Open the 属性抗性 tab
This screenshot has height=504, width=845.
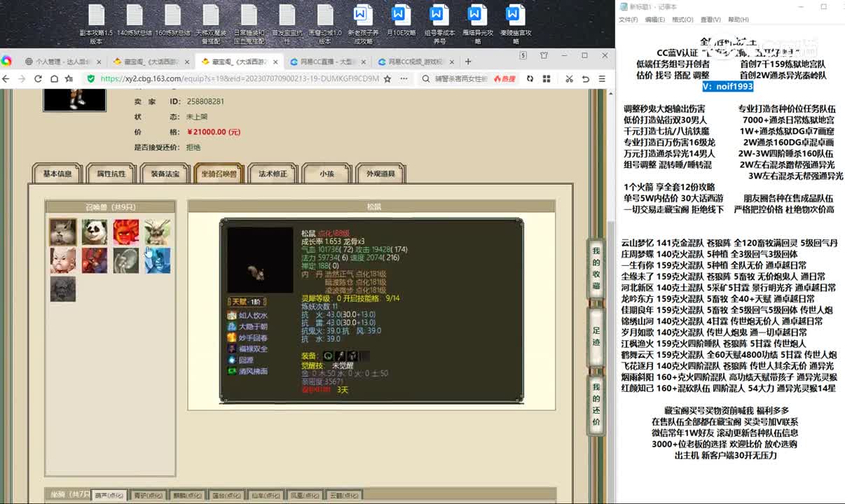coord(111,174)
